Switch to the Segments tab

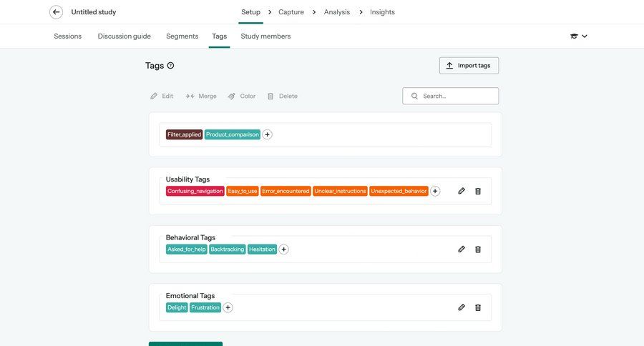pos(182,36)
